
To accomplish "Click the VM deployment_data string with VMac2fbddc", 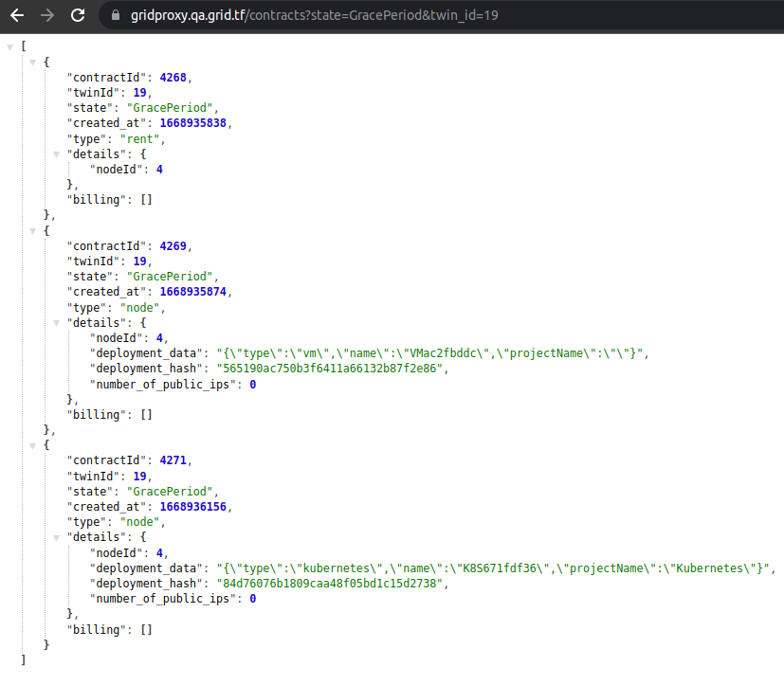I will [431, 353].
